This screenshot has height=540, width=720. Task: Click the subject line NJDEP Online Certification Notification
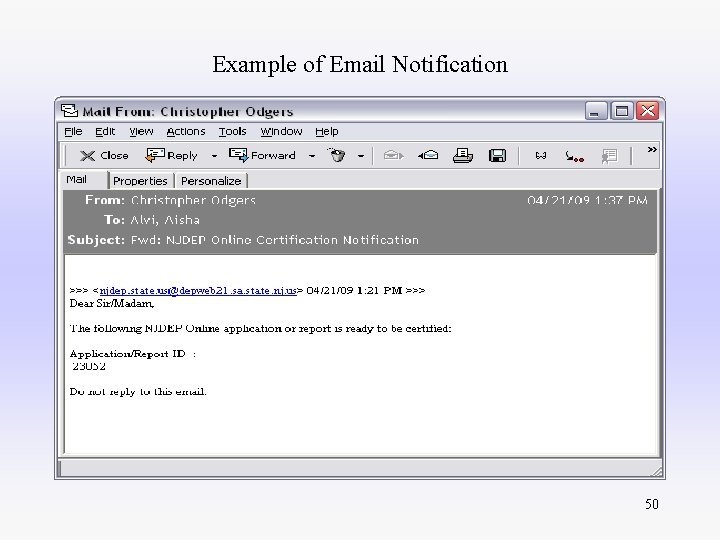[x=275, y=240]
